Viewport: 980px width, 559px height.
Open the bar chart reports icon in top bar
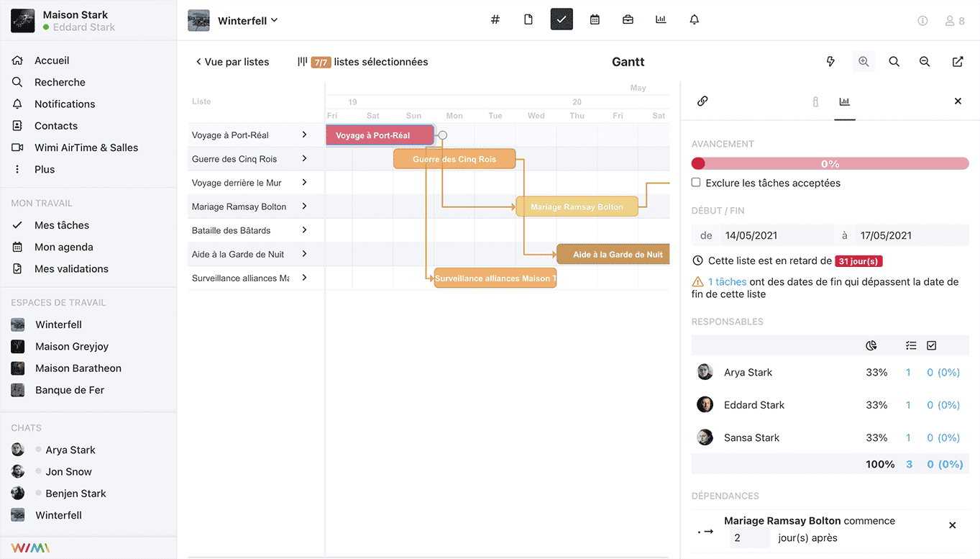661,20
